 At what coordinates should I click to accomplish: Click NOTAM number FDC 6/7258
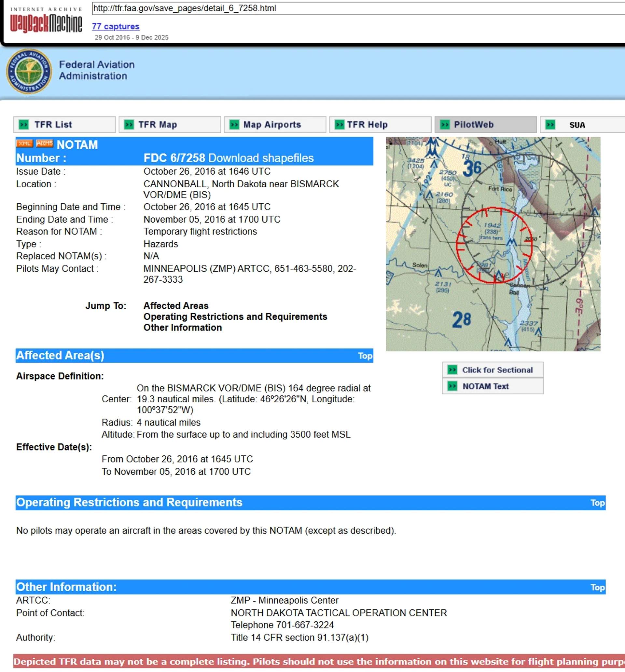tap(174, 158)
